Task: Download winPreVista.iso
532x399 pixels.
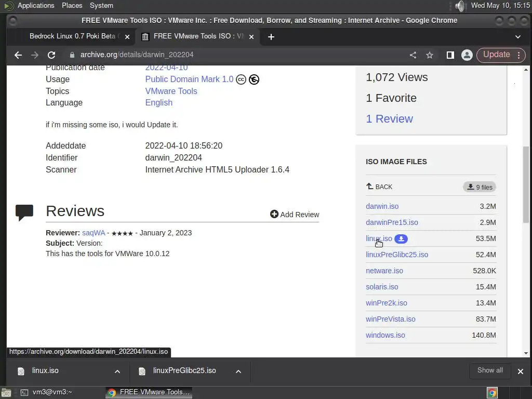Action: point(391,319)
